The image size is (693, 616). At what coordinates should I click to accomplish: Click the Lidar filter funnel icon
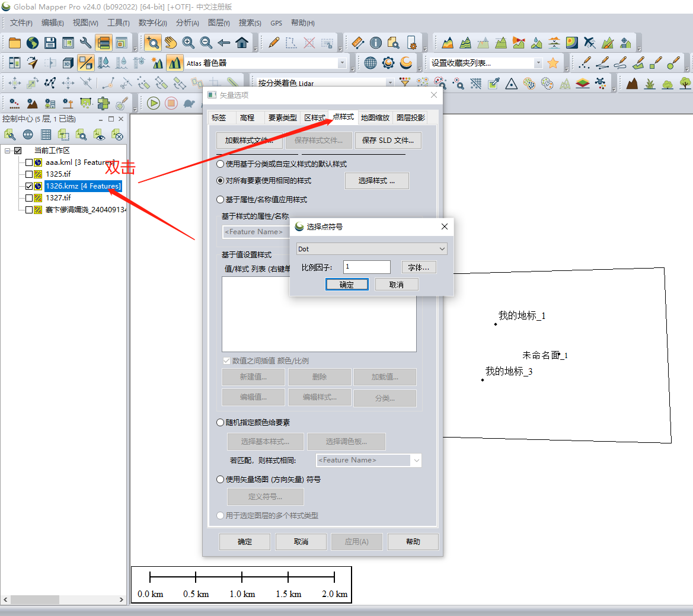point(404,83)
